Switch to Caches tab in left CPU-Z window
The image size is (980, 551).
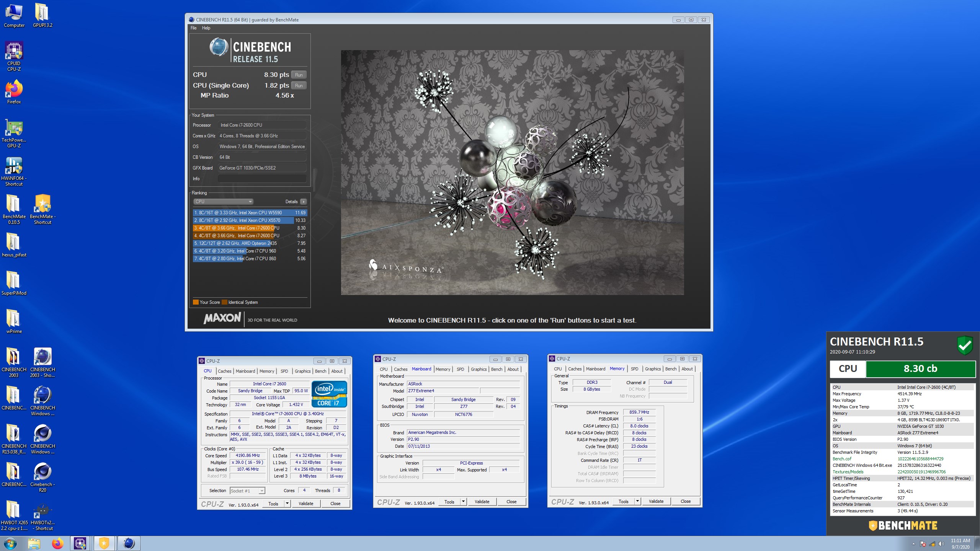(x=225, y=371)
